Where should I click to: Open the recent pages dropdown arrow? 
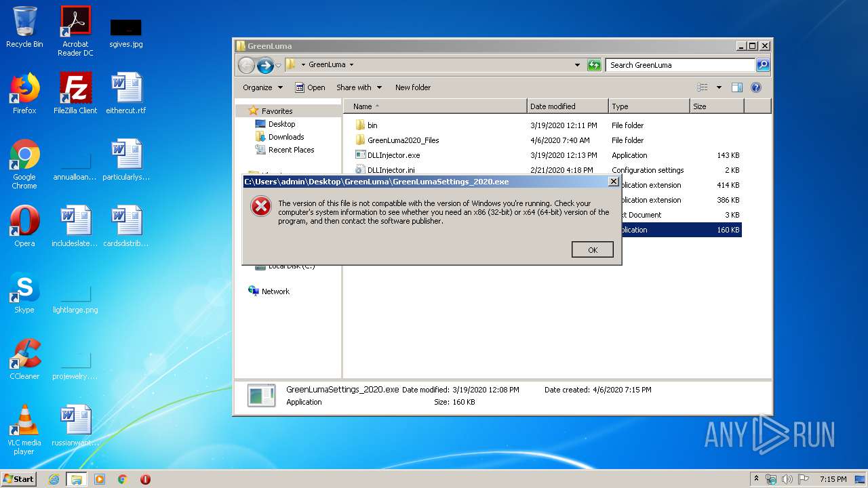278,65
